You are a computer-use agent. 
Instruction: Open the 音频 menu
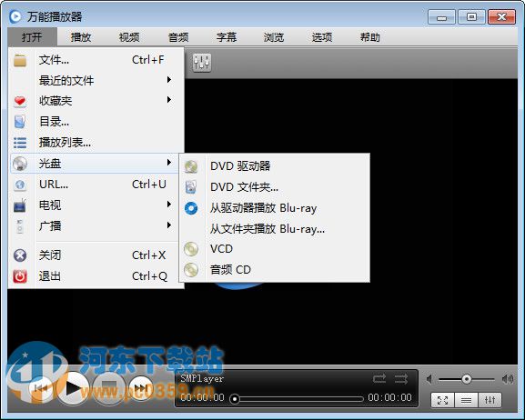pos(178,36)
